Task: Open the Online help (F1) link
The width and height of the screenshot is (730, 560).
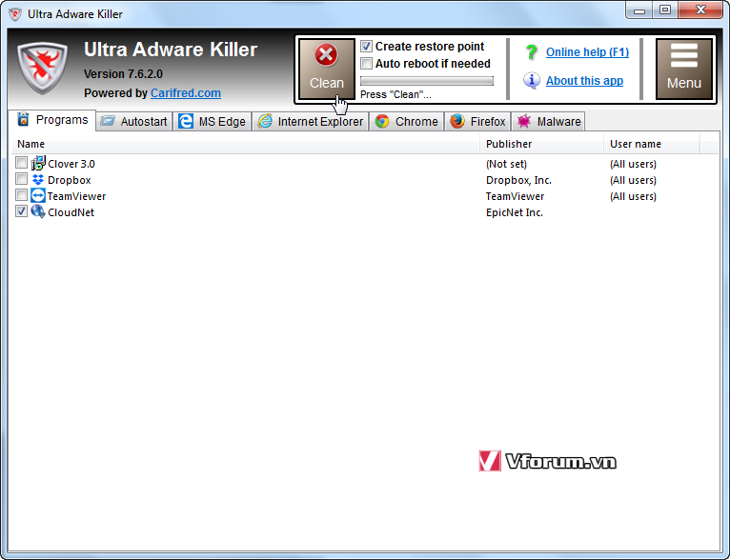Action: coord(587,52)
